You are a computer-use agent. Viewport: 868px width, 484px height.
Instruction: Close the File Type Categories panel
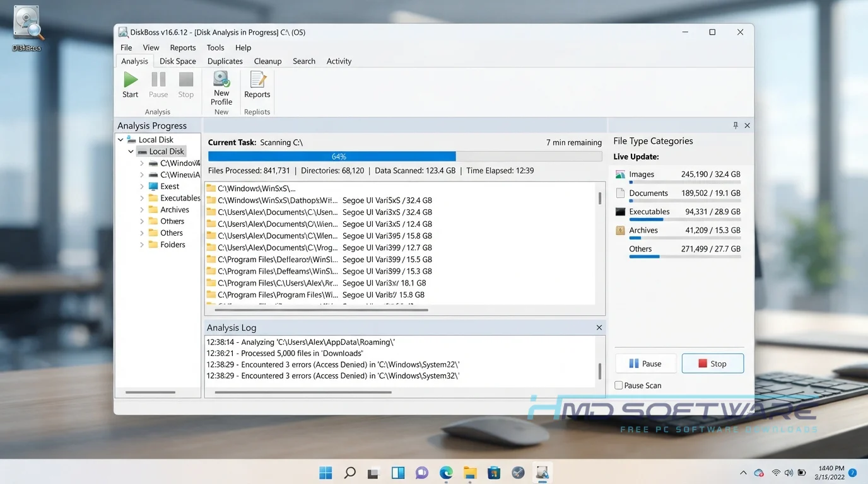pos(747,125)
